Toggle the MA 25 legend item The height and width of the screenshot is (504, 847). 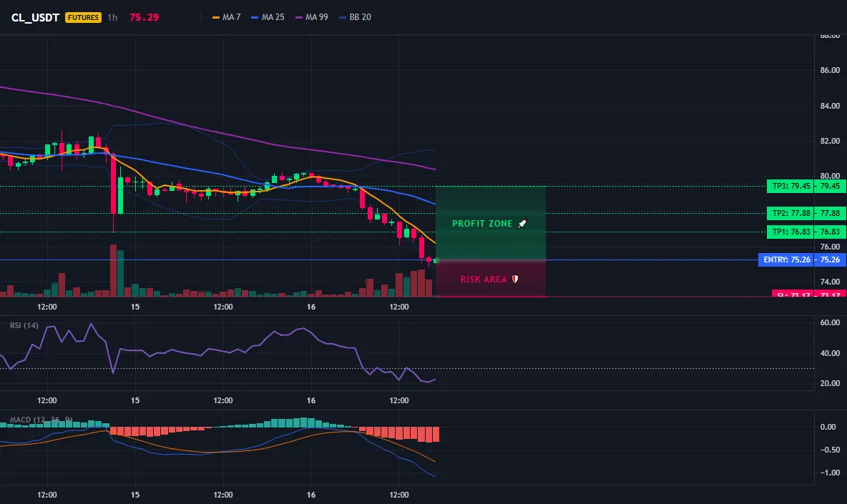(268, 17)
